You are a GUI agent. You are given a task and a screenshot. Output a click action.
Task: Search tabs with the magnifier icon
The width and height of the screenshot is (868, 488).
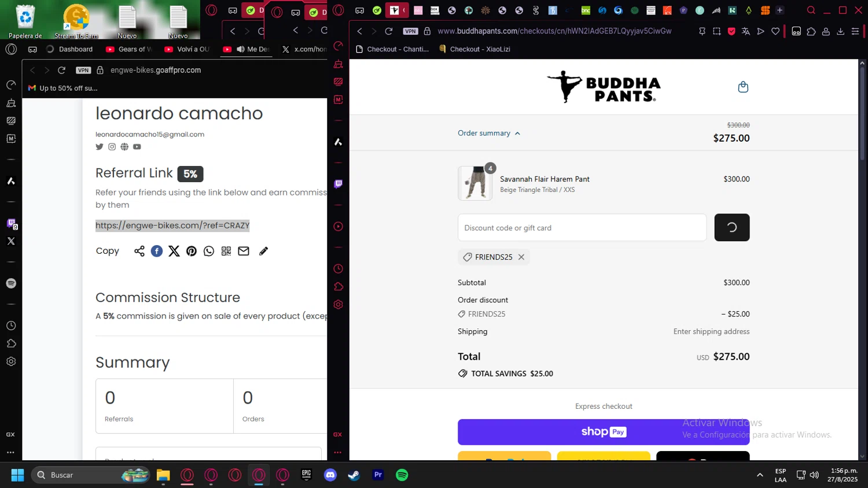(x=811, y=10)
